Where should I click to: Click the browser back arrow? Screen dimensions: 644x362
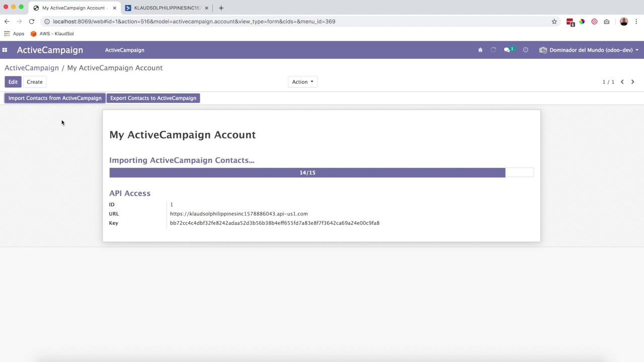coord(7,22)
